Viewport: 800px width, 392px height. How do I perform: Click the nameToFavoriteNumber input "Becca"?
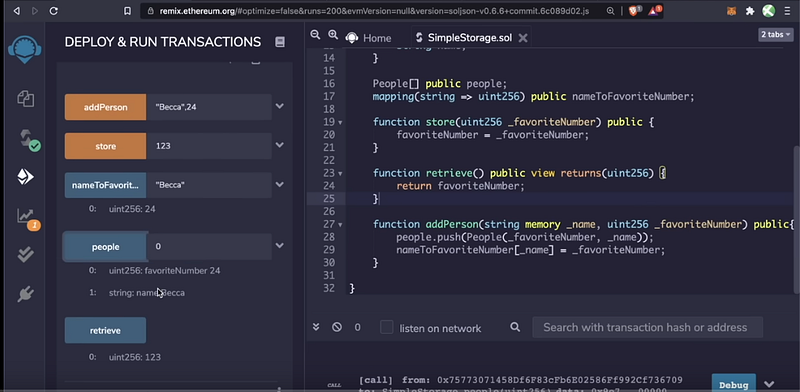(209, 185)
